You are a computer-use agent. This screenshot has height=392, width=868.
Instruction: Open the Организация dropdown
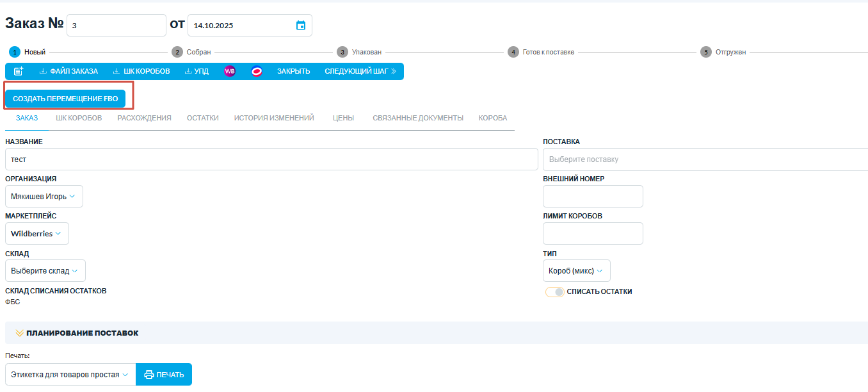point(44,197)
